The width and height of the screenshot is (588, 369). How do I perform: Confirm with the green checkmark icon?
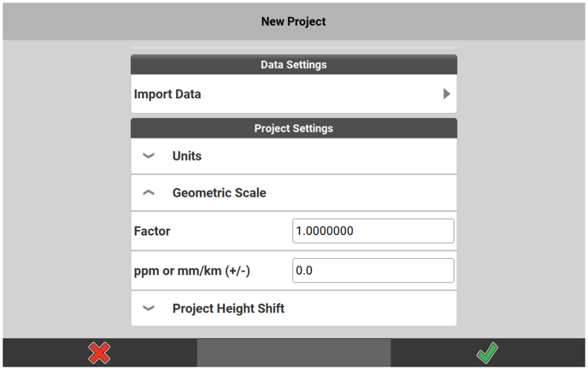[x=487, y=353]
